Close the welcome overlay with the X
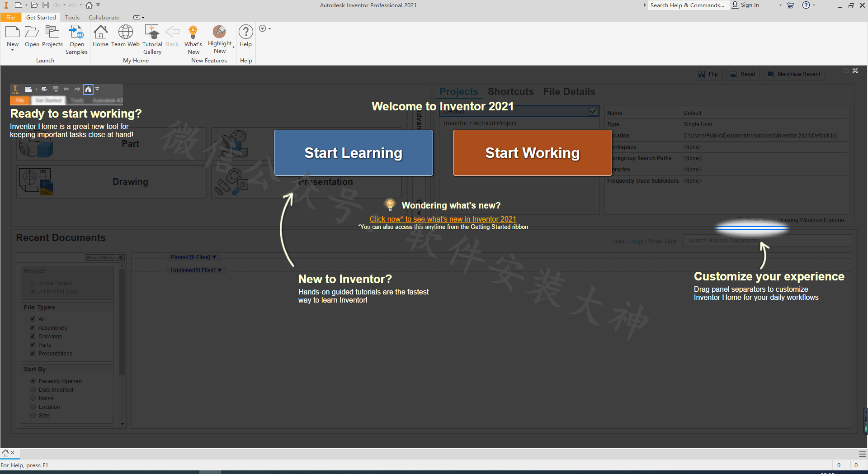 (855, 70)
